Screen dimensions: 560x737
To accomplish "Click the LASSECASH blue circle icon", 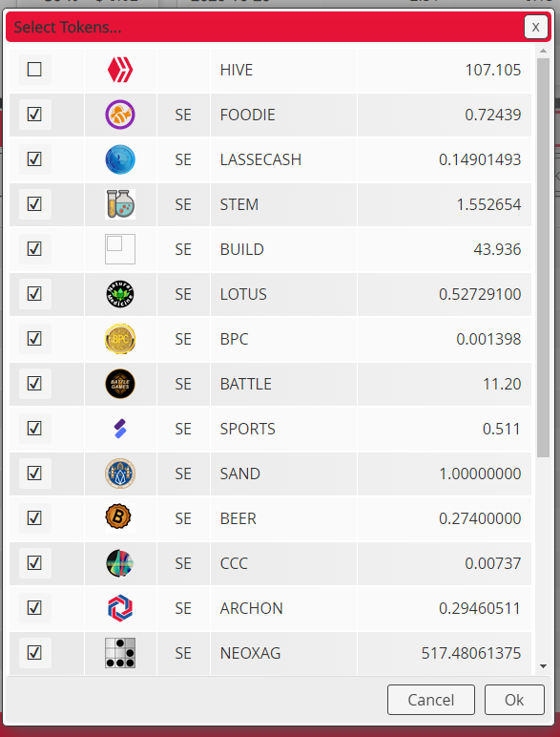I will 120,159.
